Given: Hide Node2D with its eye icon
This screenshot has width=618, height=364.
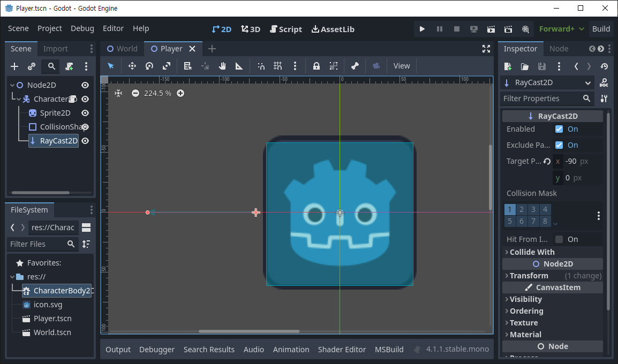Looking at the screenshot, I should (85, 85).
